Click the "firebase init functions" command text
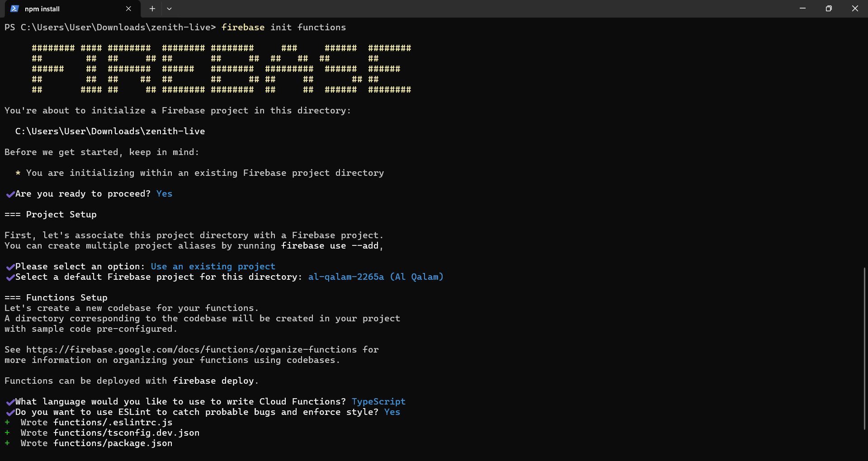Image resolution: width=868 pixels, height=461 pixels. pos(283,28)
